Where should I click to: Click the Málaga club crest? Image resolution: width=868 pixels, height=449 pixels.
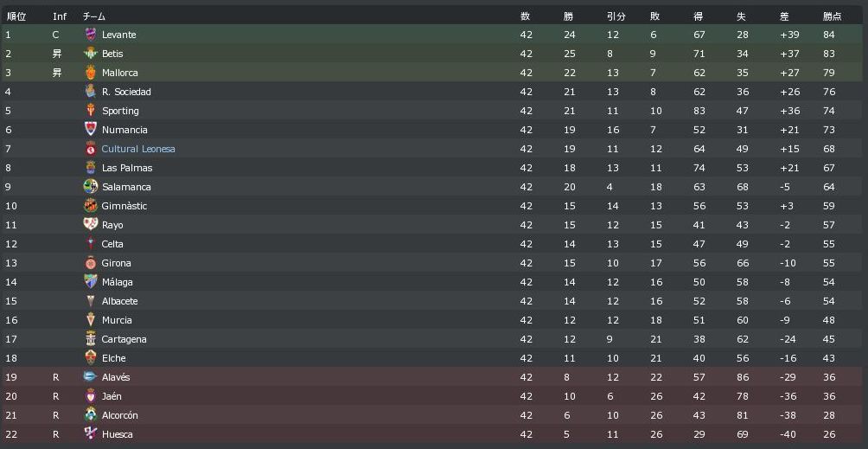click(x=90, y=282)
